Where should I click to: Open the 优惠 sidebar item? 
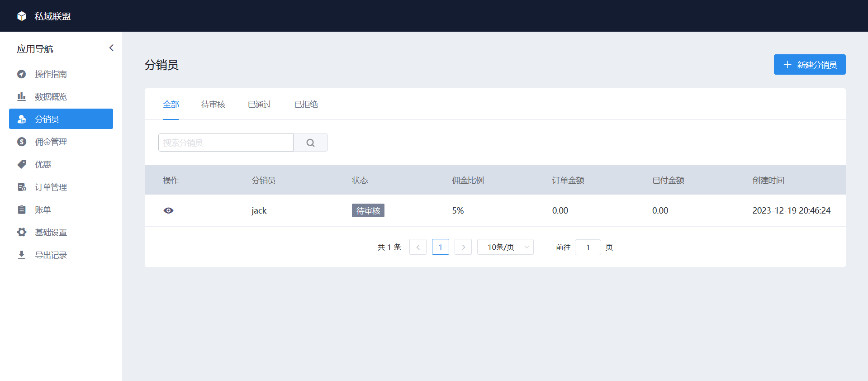click(61, 164)
